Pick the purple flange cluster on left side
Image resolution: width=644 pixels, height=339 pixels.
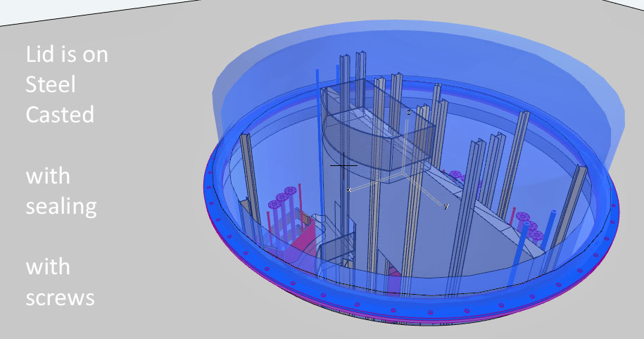coord(282,199)
